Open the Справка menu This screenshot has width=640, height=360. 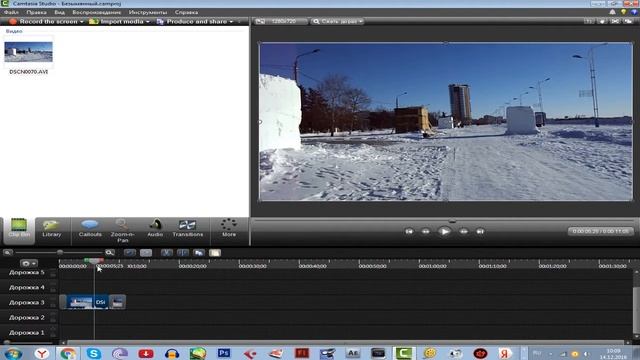[x=186, y=12]
